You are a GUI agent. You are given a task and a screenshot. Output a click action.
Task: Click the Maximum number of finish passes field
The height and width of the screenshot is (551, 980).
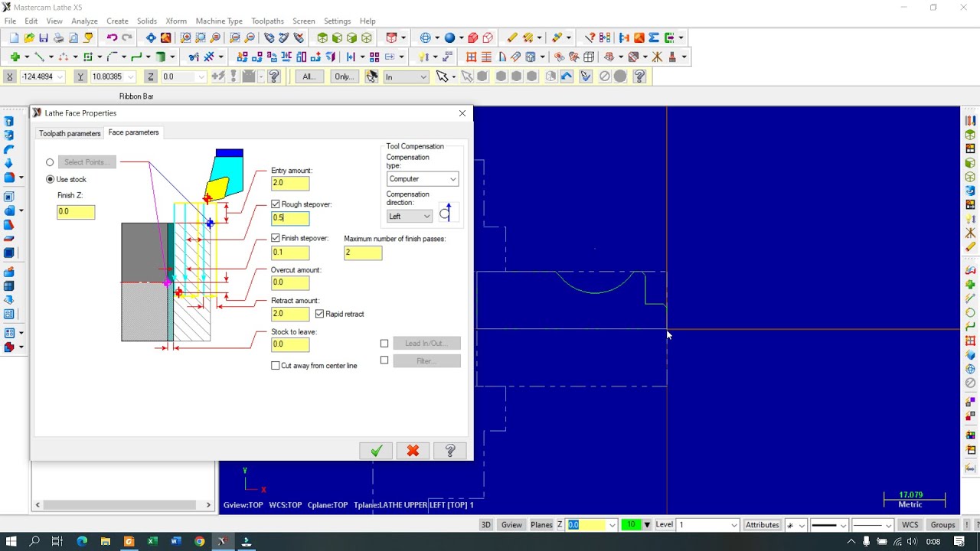click(x=363, y=253)
